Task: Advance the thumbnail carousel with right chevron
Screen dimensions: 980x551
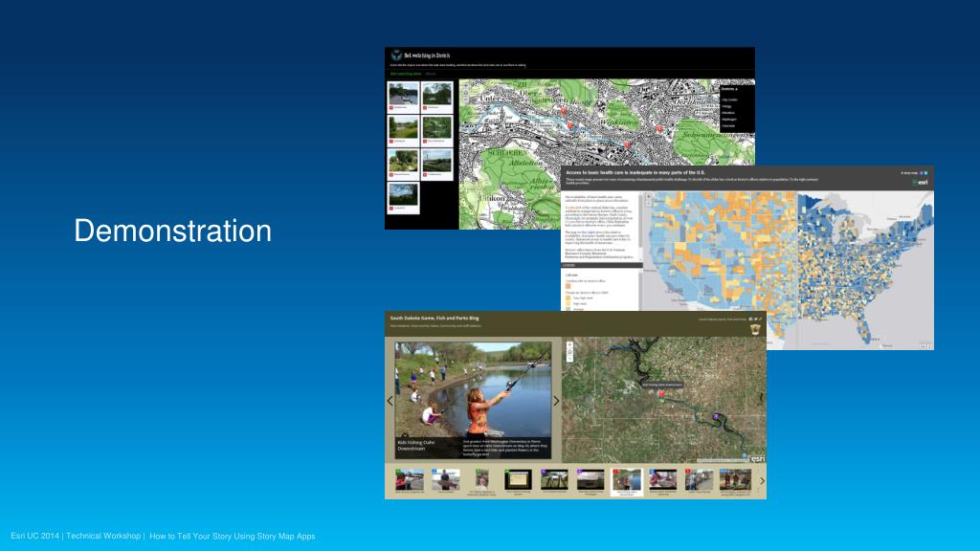Action: coord(762,480)
